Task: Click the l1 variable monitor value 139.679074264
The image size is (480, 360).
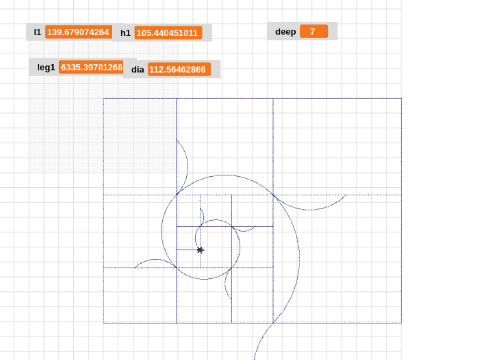Action: point(78,32)
